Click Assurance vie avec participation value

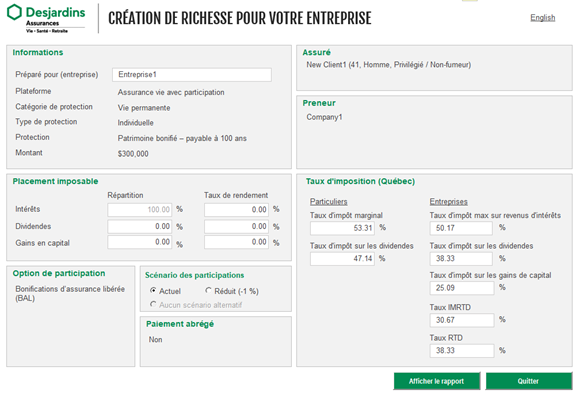click(171, 93)
